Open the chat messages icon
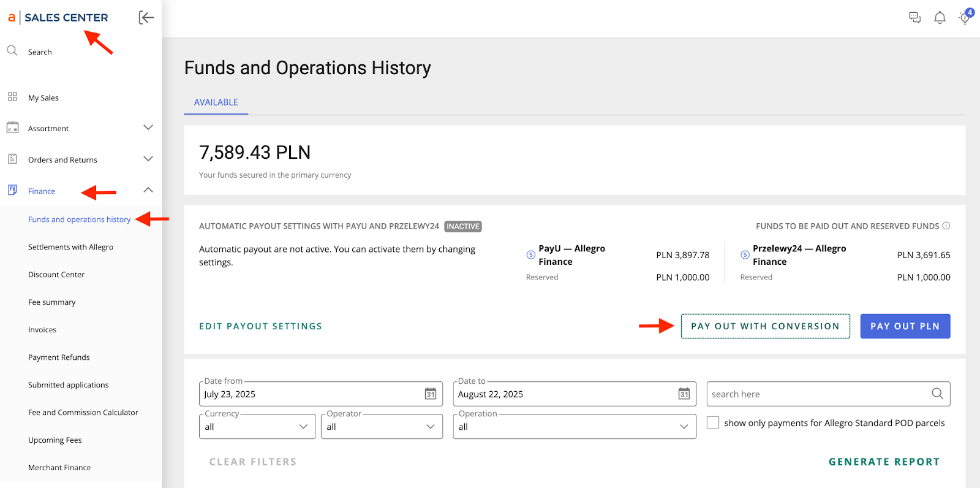The height and width of the screenshot is (488, 980). coord(914,18)
